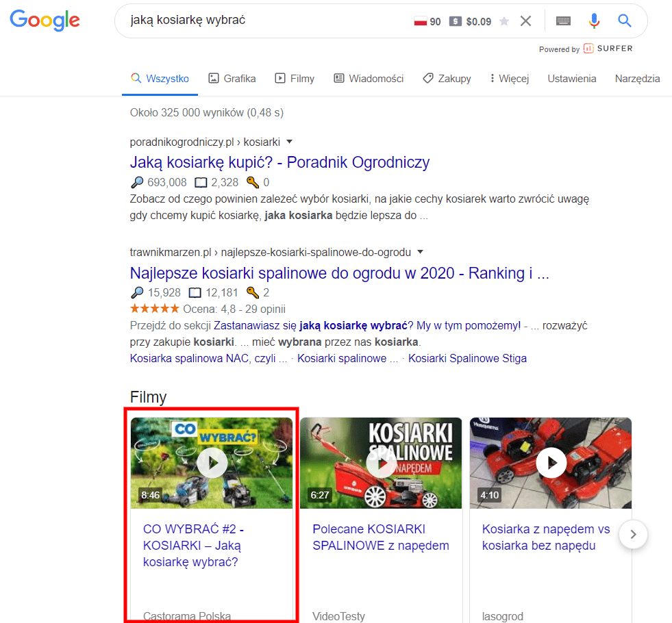Click the Powered by SURFER link
The width and height of the screenshot is (672, 623).
point(586,48)
